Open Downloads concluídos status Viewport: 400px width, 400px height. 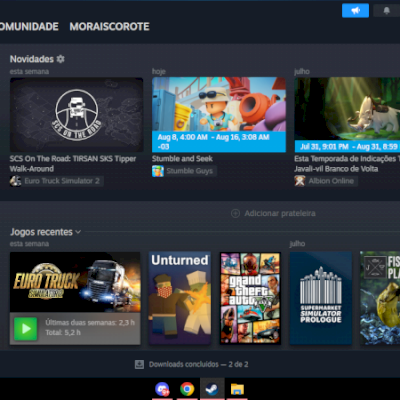coord(192,364)
